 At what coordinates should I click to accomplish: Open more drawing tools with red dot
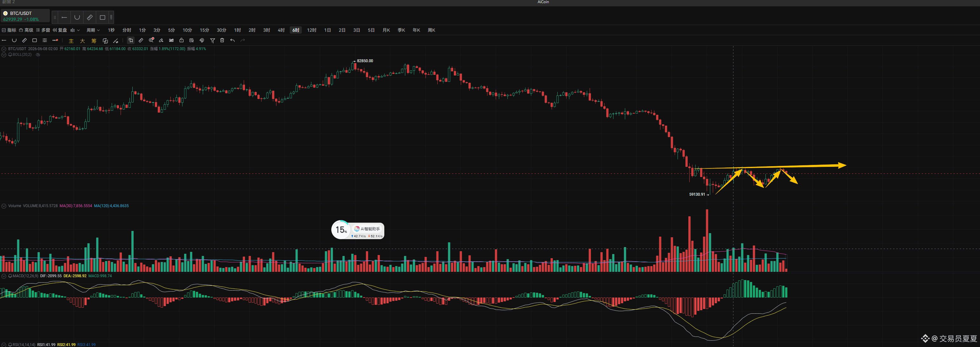[x=55, y=40]
